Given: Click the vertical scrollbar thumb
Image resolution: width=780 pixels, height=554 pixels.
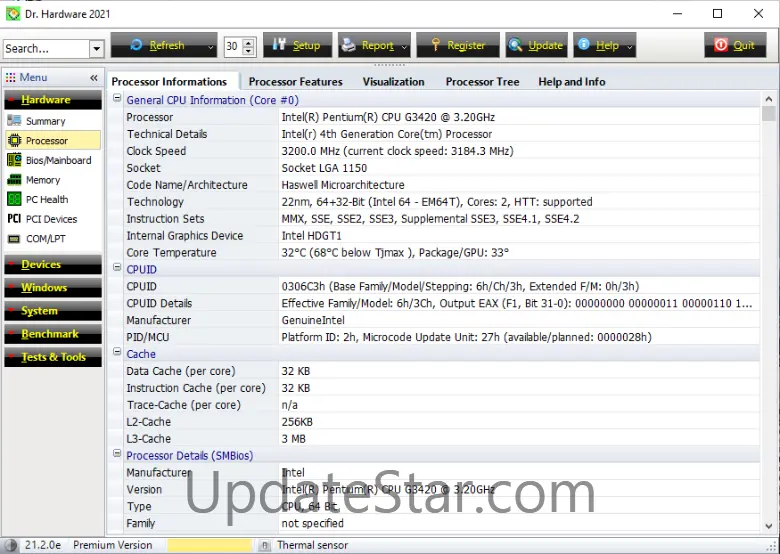Looking at the screenshot, I should point(769,113).
